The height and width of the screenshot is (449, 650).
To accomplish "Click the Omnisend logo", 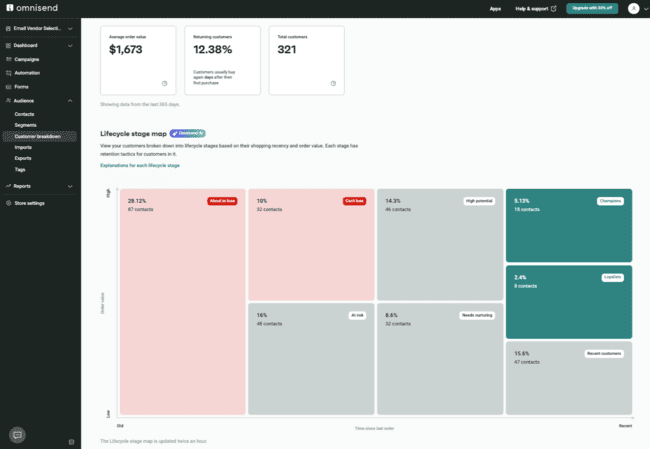I will tap(32, 8).
